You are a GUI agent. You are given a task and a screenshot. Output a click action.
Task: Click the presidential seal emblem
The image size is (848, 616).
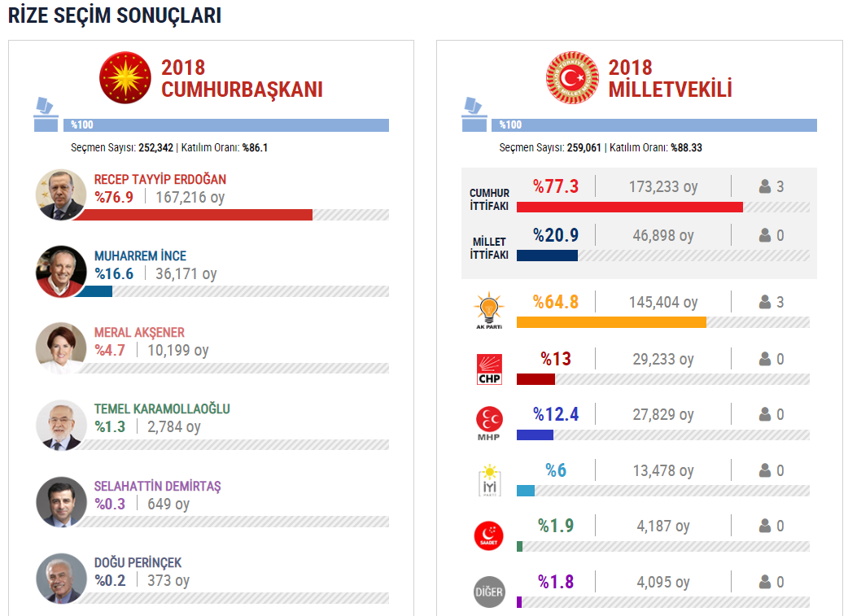pos(125,78)
